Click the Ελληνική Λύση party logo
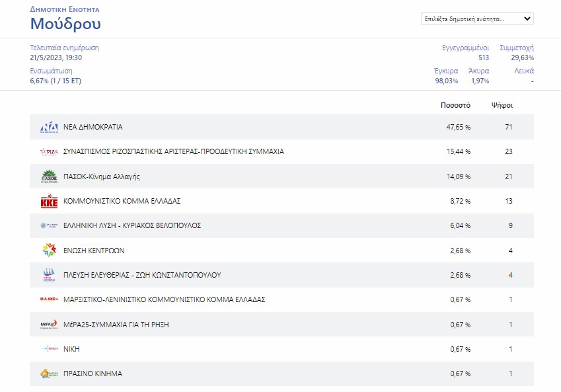 click(49, 225)
